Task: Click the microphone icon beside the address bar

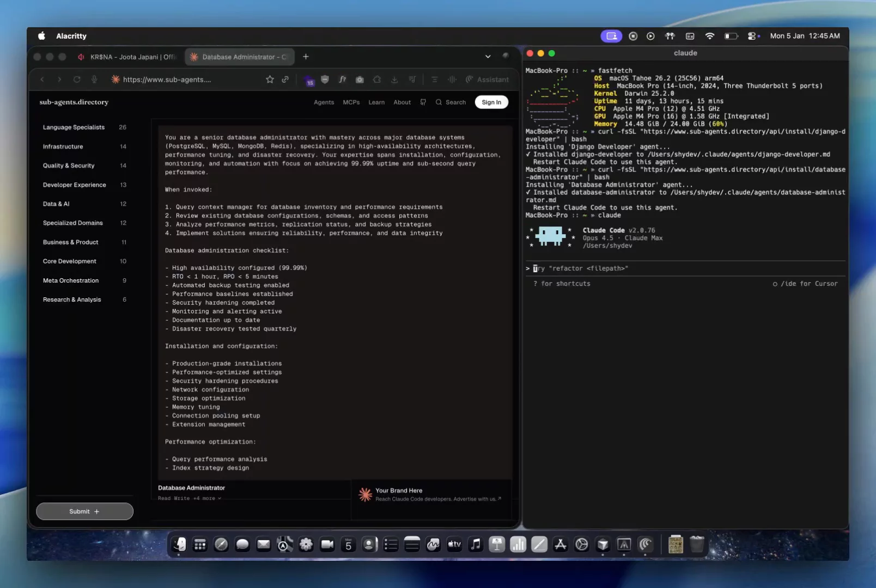Action: coord(94,79)
